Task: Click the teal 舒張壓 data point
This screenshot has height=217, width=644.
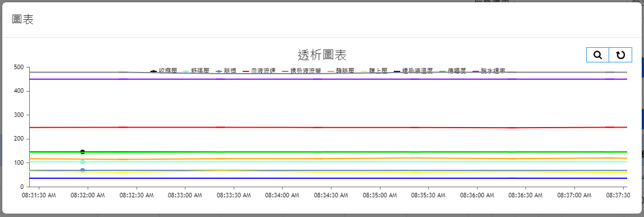Action: click(x=83, y=161)
